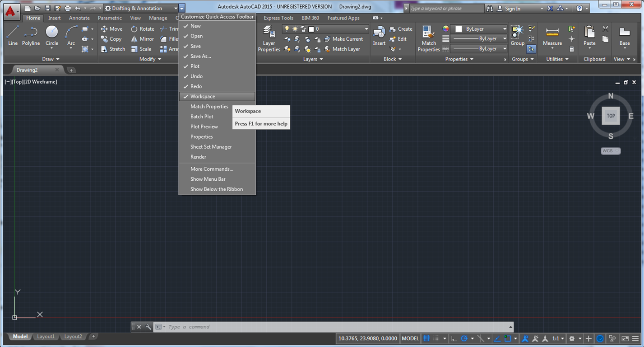Click the Copy tool in Modify panel

point(111,39)
